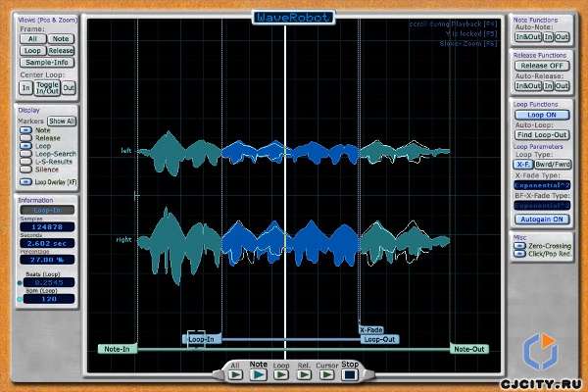
Task: Turn off the Loop ON button
Action: point(541,115)
